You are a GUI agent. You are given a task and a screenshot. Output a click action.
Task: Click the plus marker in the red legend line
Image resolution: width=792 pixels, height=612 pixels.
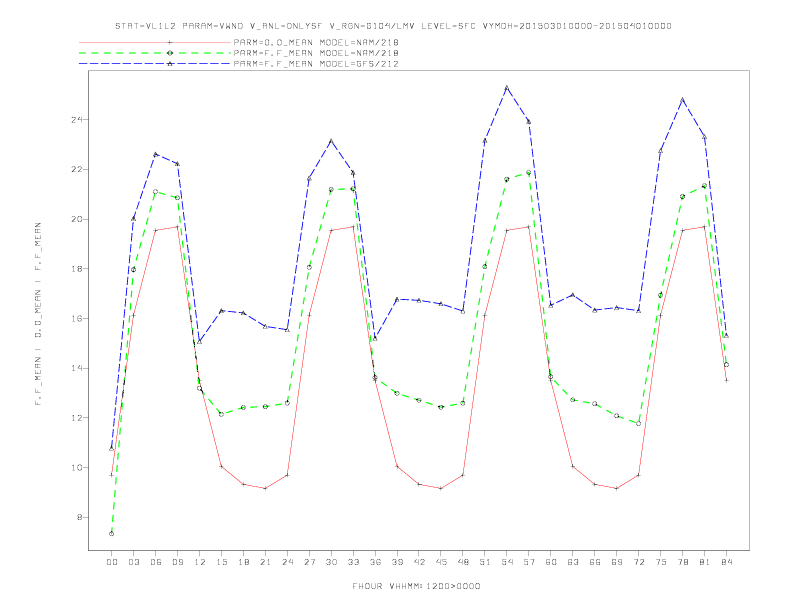(x=170, y=42)
